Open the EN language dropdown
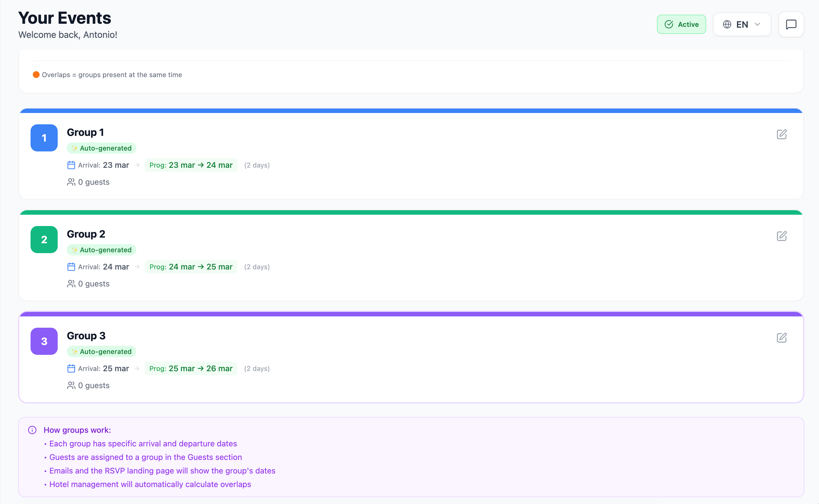This screenshot has height=504, width=819. click(x=742, y=24)
